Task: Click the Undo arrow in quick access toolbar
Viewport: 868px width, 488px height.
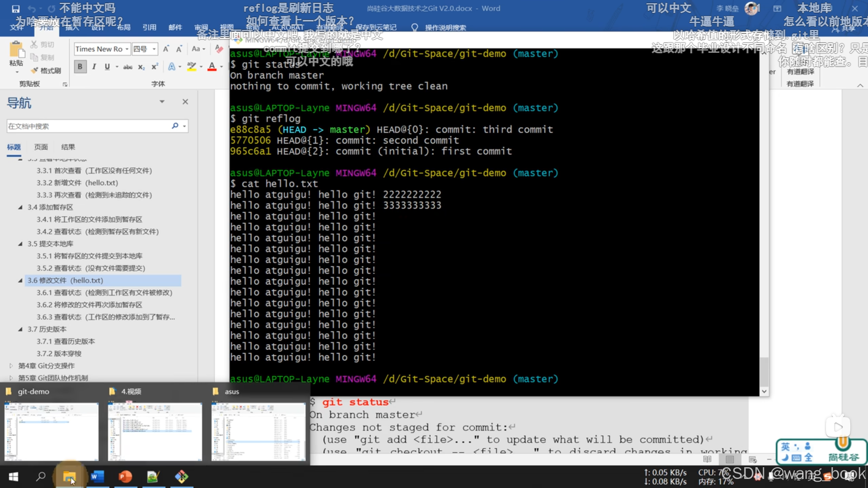Action: 32,9
